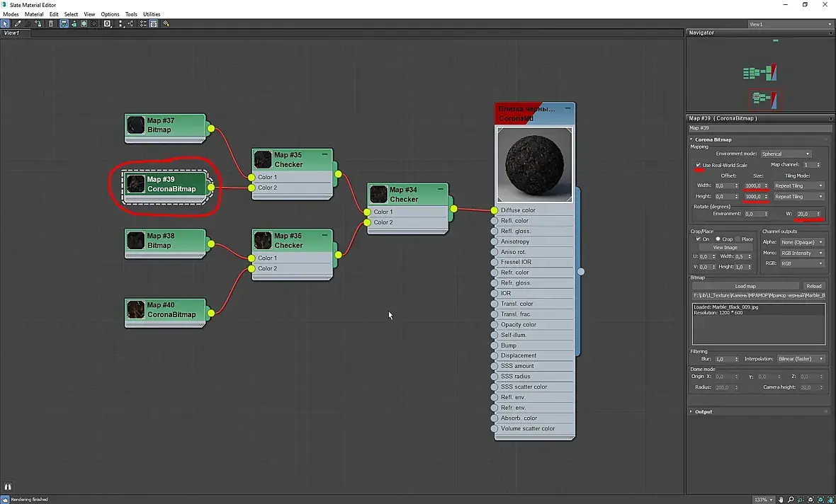Open the Select menu
The height and width of the screenshot is (504, 836).
[x=71, y=14]
